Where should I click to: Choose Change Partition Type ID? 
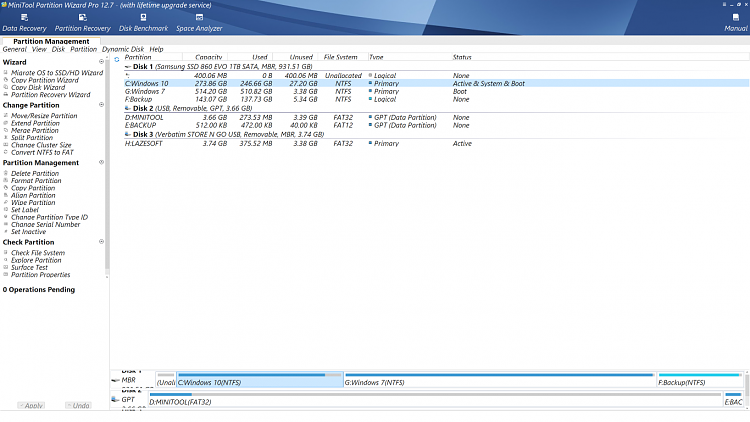(50, 217)
